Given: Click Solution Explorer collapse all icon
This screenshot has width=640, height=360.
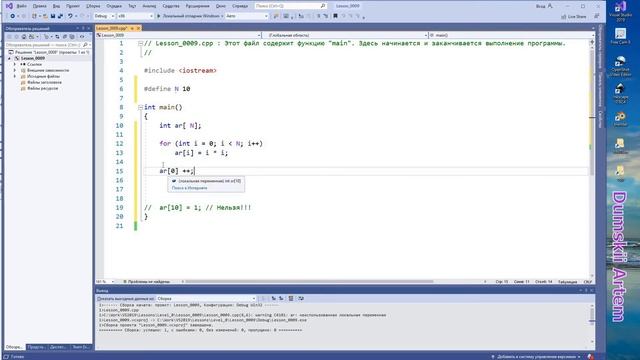Looking at the screenshot, I should point(64,37).
